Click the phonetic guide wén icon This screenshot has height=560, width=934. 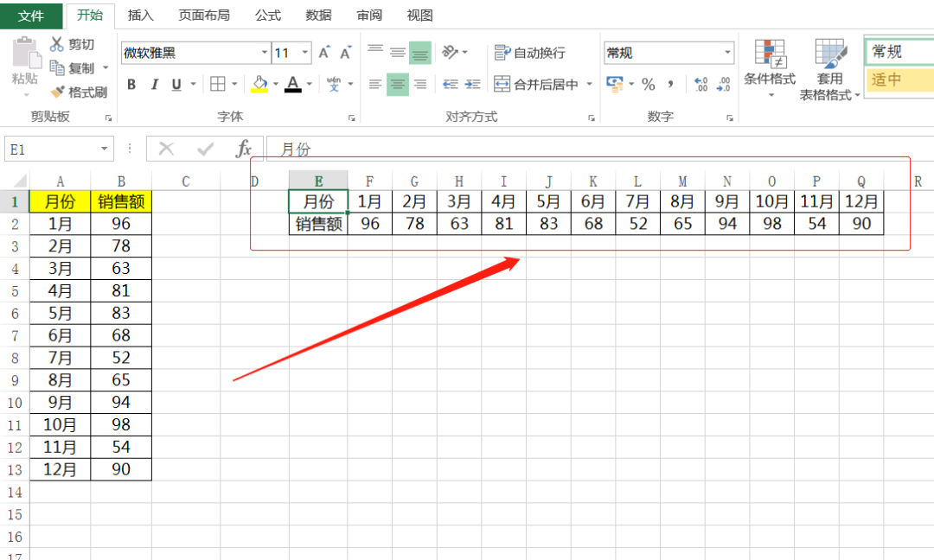[x=334, y=84]
